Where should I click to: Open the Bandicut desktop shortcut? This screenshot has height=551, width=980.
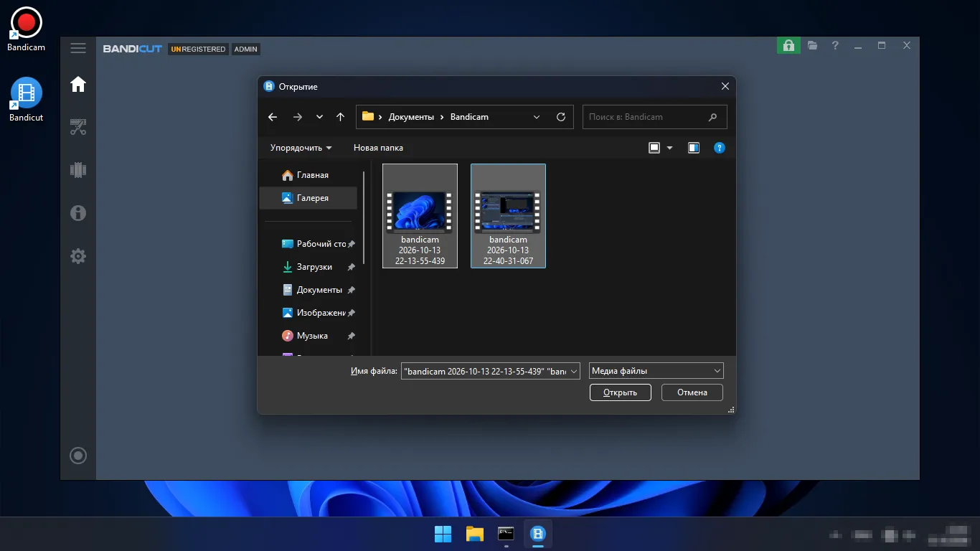pyautogui.click(x=27, y=100)
